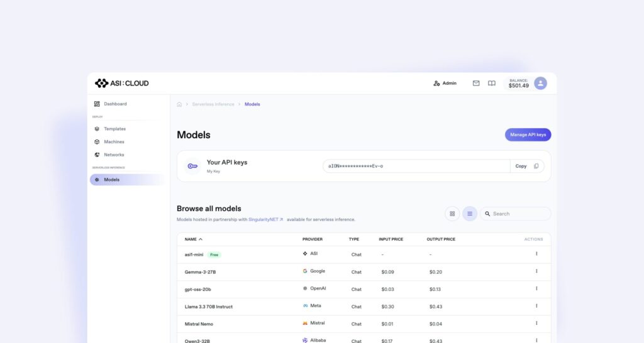The height and width of the screenshot is (343, 644).
Task: Select Networks in the sidebar
Action: point(114,155)
